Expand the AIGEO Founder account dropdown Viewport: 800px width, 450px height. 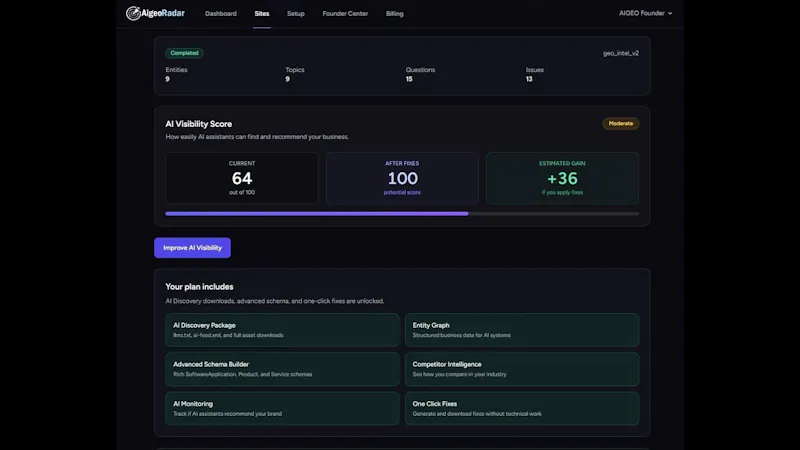click(645, 13)
